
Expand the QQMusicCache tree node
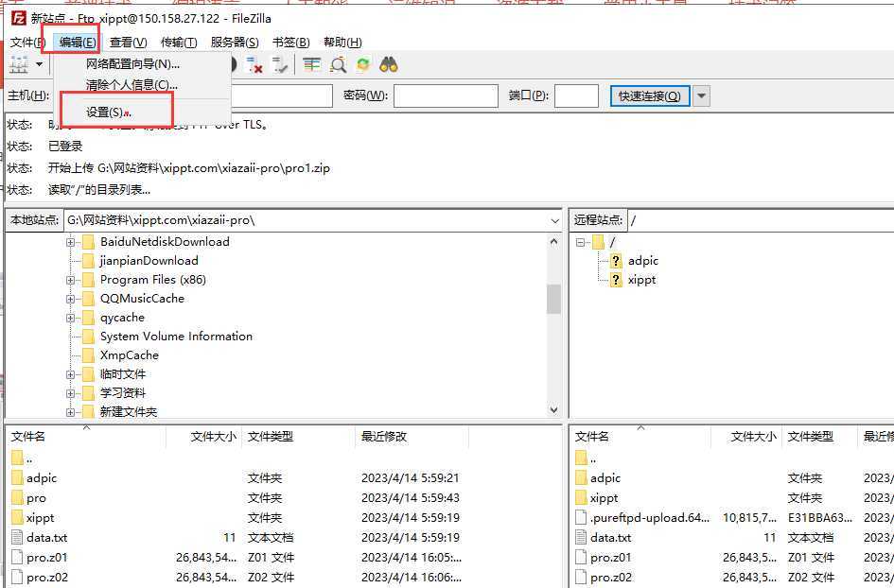(x=70, y=299)
